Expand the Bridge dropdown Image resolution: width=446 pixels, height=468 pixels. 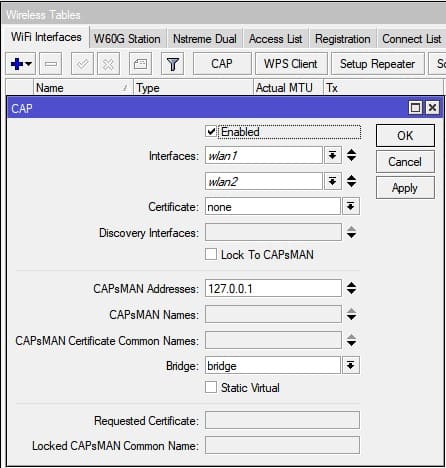tap(350, 365)
